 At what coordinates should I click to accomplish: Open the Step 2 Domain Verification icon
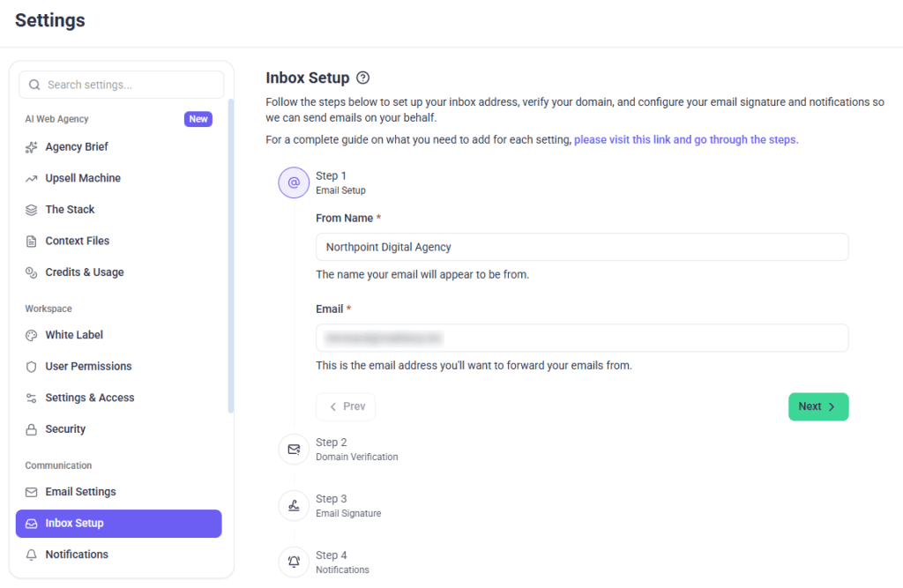[x=294, y=450]
